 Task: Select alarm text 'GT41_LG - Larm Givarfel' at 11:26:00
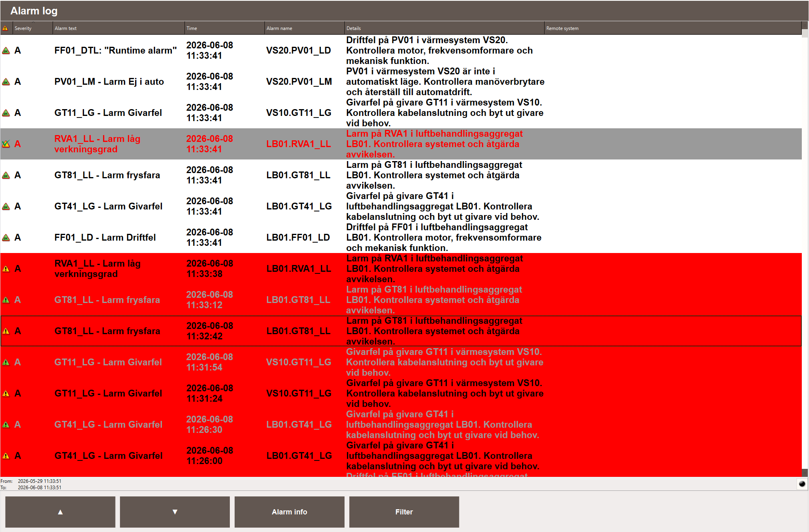tap(108, 456)
